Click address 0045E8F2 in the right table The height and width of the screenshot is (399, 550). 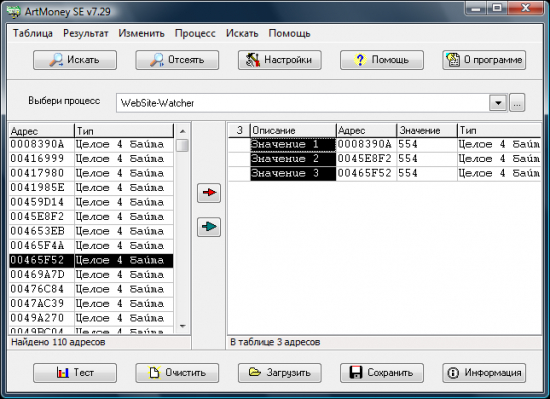click(x=366, y=159)
